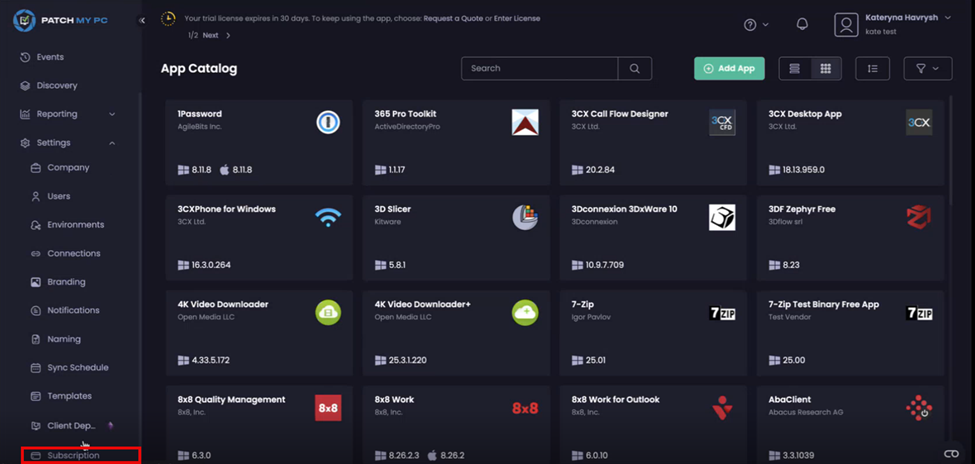Click the 3CXPhone for Windows wifi icon
Image resolution: width=975 pixels, height=464 pixels.
[328, 217]
